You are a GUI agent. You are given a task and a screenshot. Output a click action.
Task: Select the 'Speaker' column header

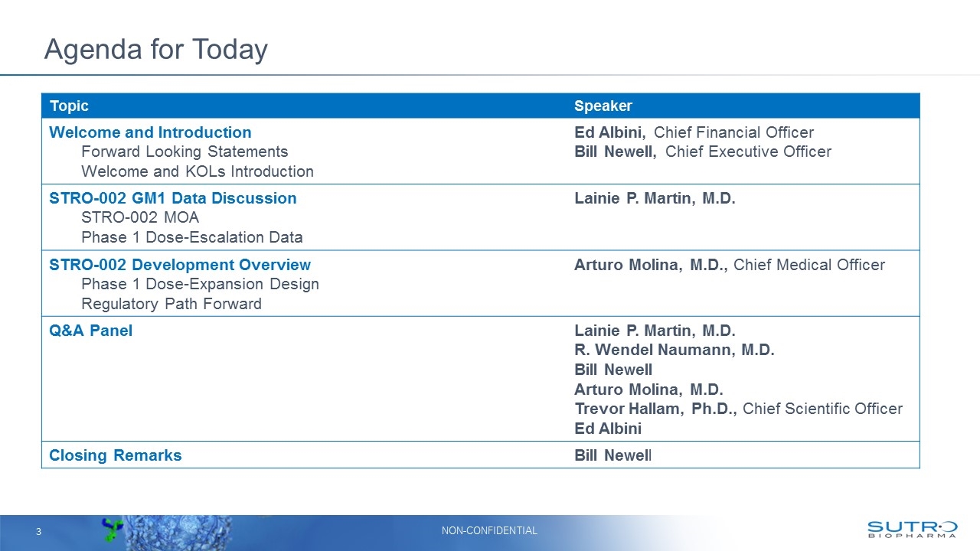pos(603,106)
